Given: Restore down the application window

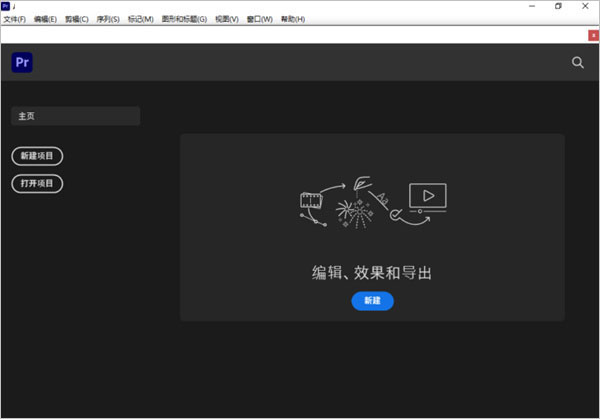Looking at the screenshot, I should pos(558,6).
